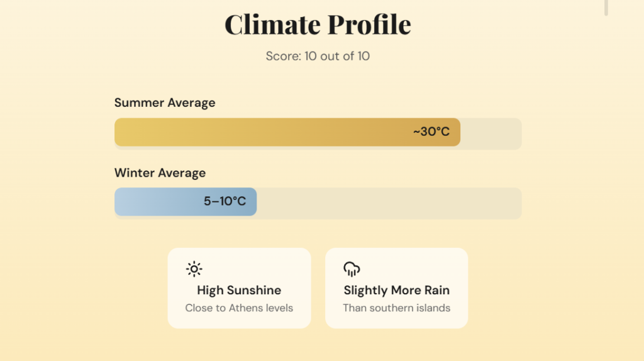Click the rain cloud icon
The image size is (644, 361).
click(352, 270)
